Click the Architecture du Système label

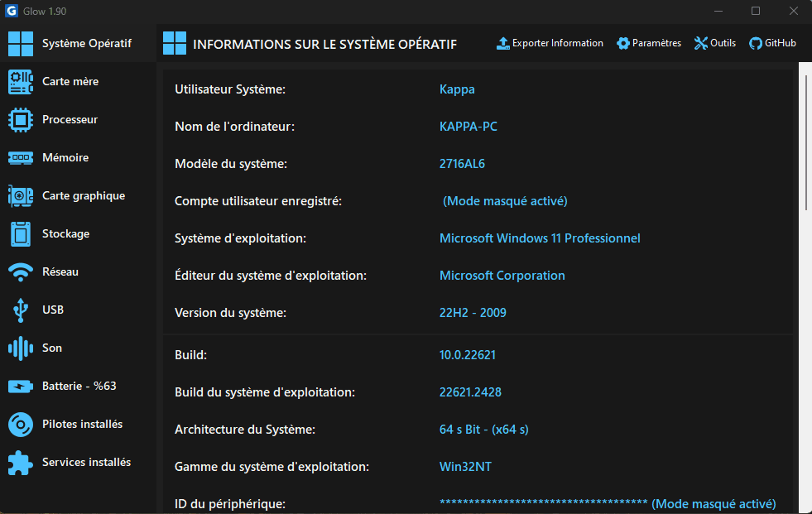tap(245, 430)
